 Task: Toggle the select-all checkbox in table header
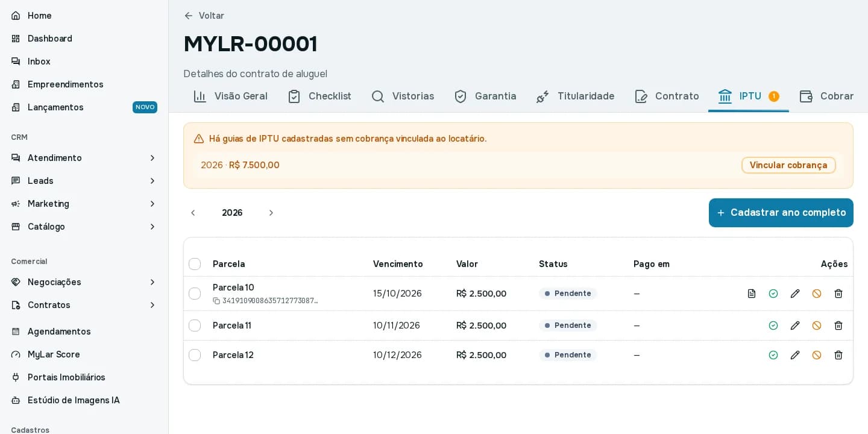click(x=195, y=264)
